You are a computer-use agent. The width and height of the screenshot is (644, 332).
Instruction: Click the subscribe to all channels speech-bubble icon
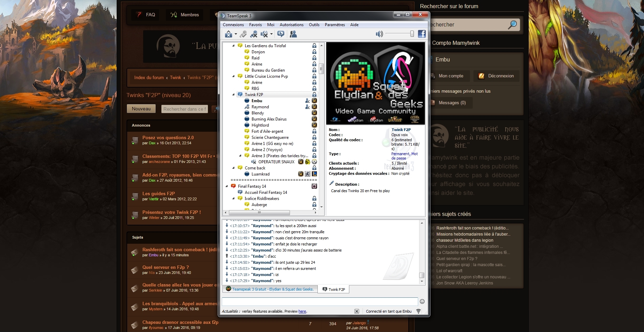[281, 34]
